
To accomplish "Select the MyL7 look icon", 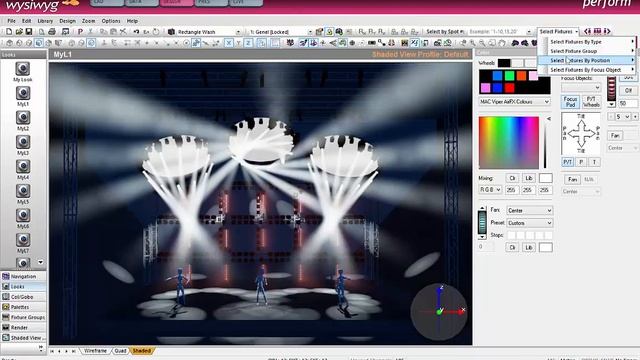I will click(23, 240).
